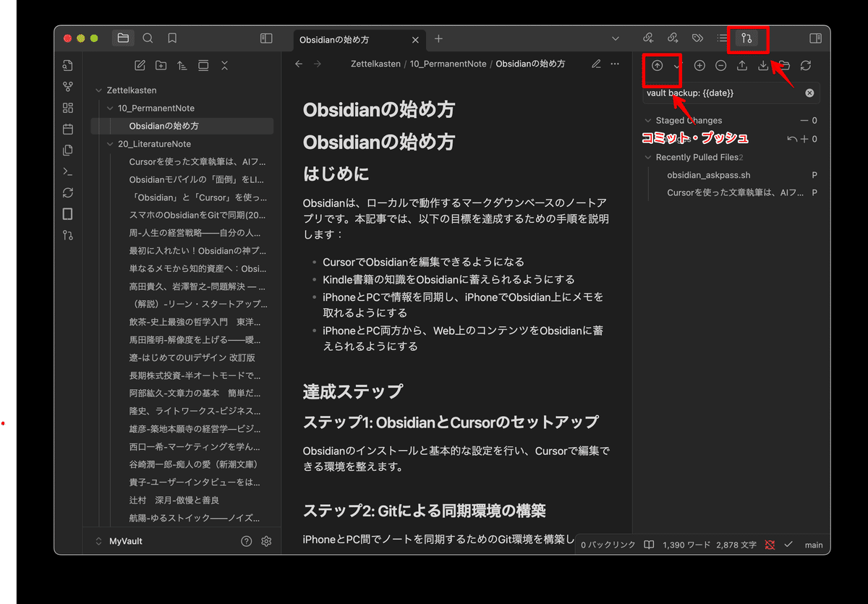Viewport: 868px width, 604px height.
Task: Select the Obsidianの始め方 note in explorer
Action: (x=182, y=126)
